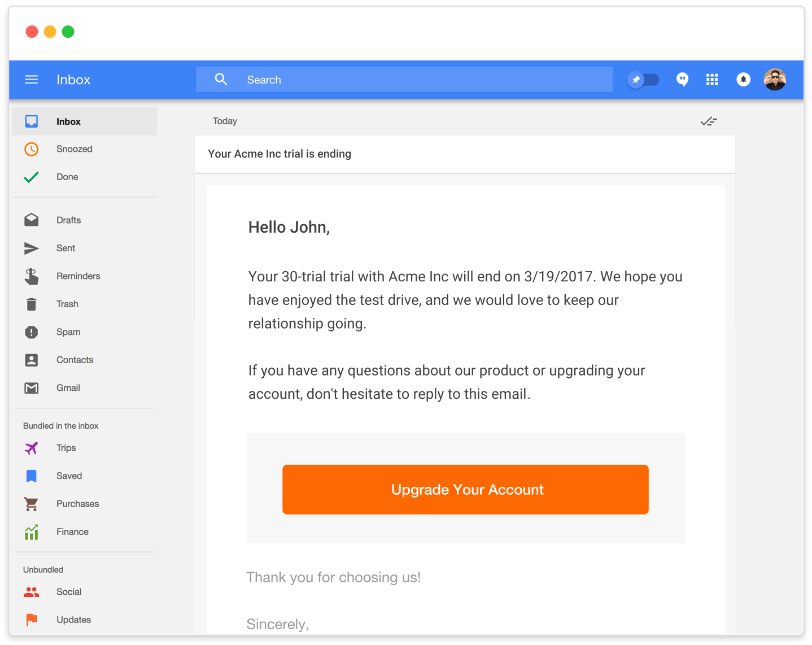Collapse the 'Your Acme Inc trial is ending' email
The image size is (812, 645).
click(x=464, y=154)
